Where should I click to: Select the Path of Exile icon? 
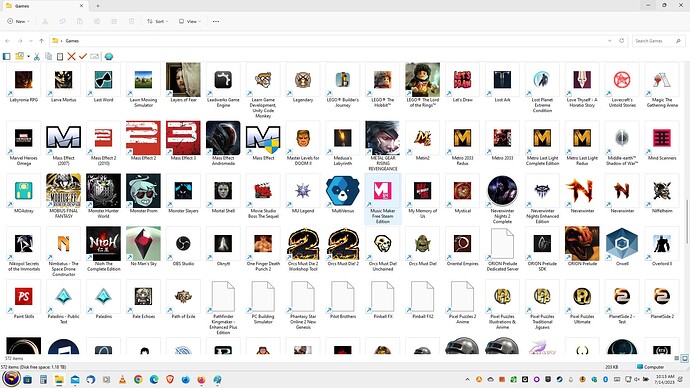tap(183, 296)
